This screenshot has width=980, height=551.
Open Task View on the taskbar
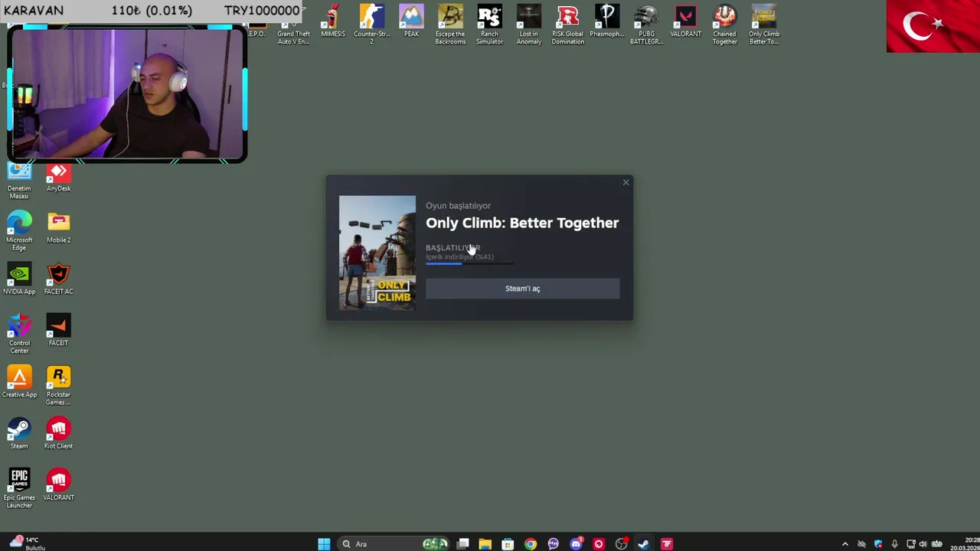click(462, 544)
